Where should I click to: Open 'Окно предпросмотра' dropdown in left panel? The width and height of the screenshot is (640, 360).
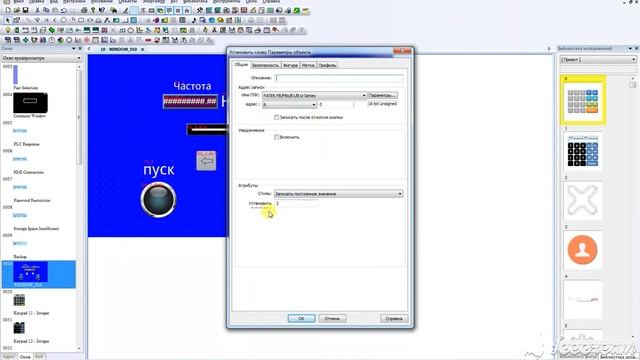pyautogui.click(x=42, y=58)
